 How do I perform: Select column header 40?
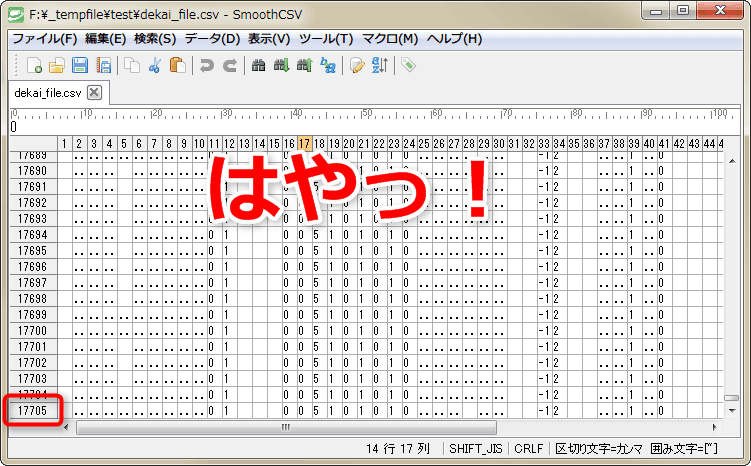[x=649, y=144]
